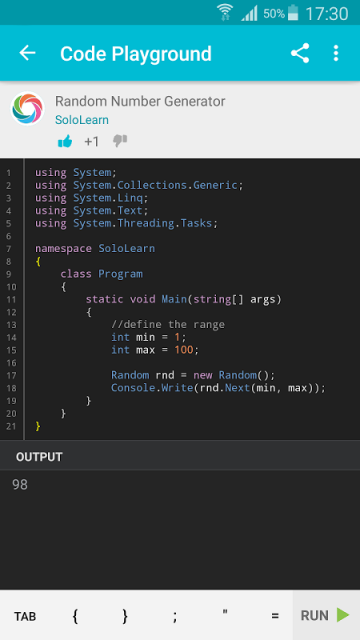The height and width of the screenshot is (640, 360).
Task: Insert an equals sign
Action: tap(275, 616)
